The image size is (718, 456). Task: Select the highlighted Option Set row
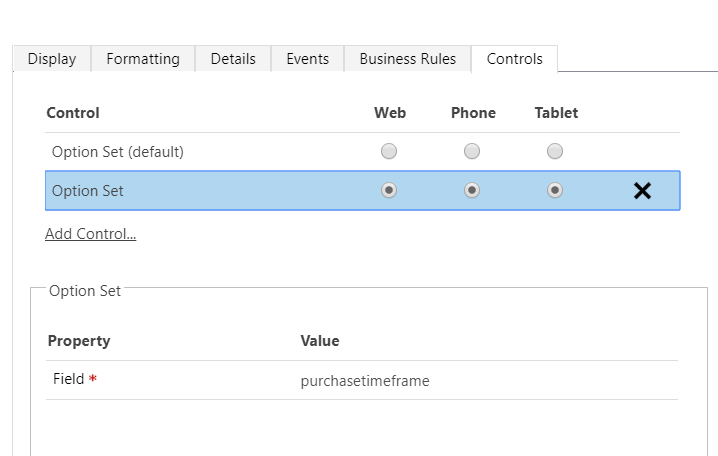(x=88, y=190)
